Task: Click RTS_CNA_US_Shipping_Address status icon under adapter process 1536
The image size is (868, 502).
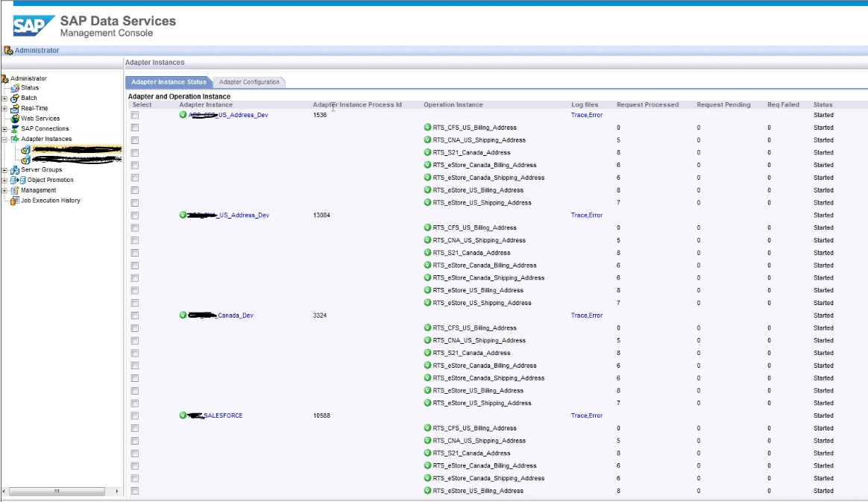Action: 427,140
